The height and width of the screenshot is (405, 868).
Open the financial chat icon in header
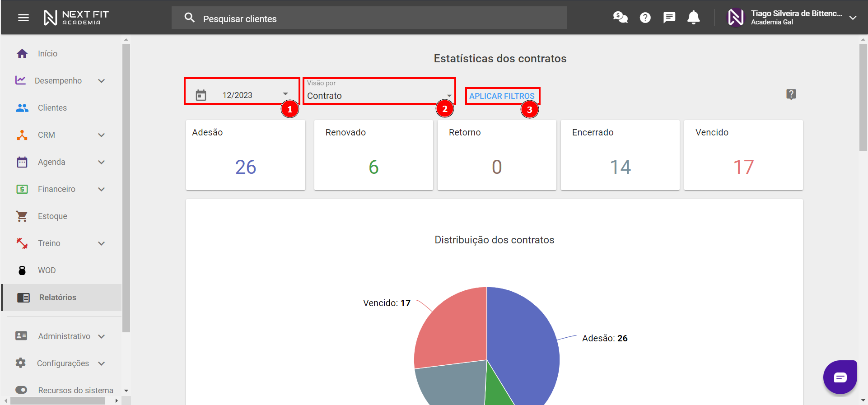pos(621,18)
